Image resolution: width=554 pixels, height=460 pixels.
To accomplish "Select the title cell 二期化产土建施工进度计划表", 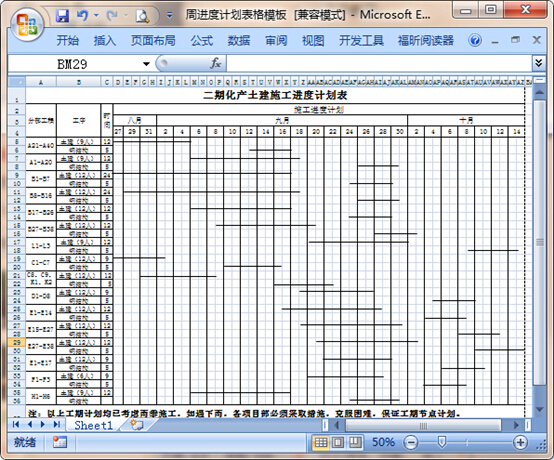I will (x=275, y=95).
